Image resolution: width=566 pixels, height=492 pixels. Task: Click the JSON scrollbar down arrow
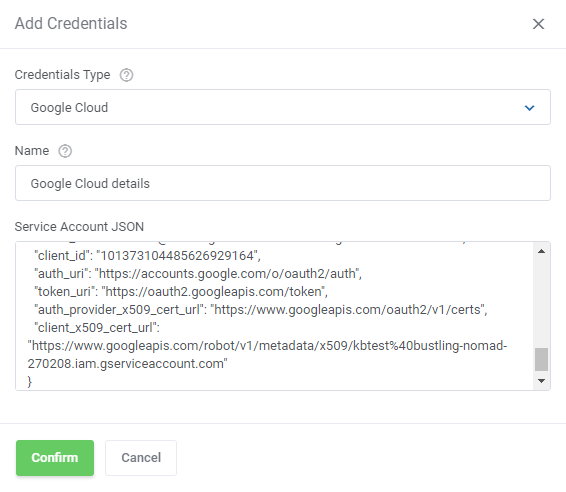coord(541,381)
